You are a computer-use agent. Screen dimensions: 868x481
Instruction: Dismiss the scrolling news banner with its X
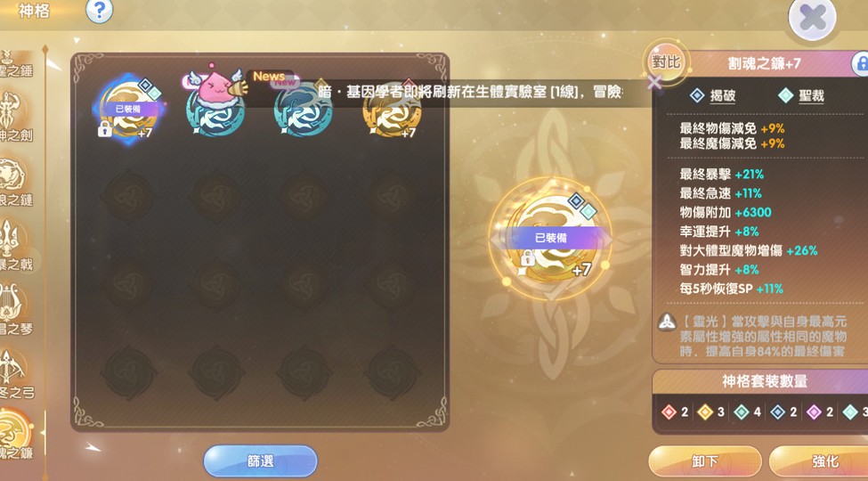coord(654,83)
